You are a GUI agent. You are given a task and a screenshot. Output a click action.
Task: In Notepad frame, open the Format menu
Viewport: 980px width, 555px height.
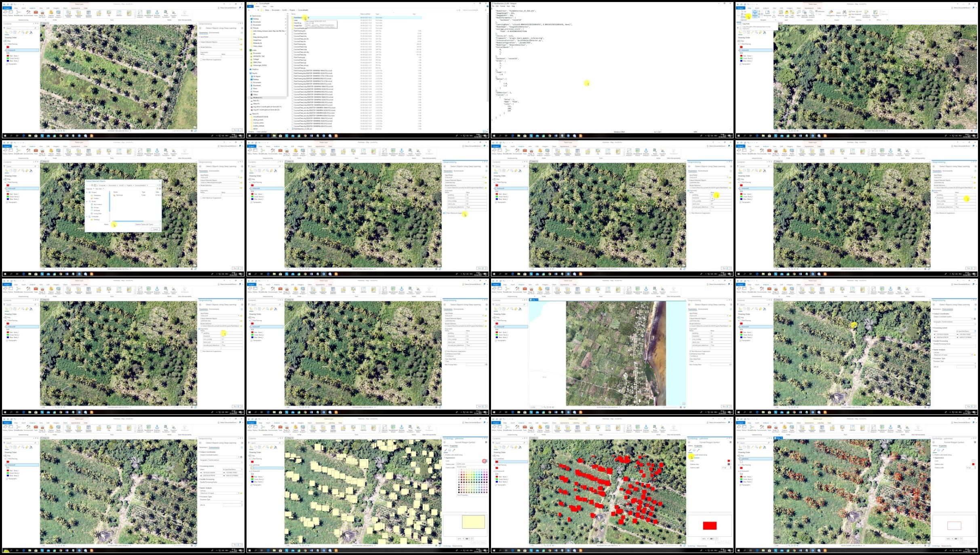pyautogui.click(x=502, y=6)
